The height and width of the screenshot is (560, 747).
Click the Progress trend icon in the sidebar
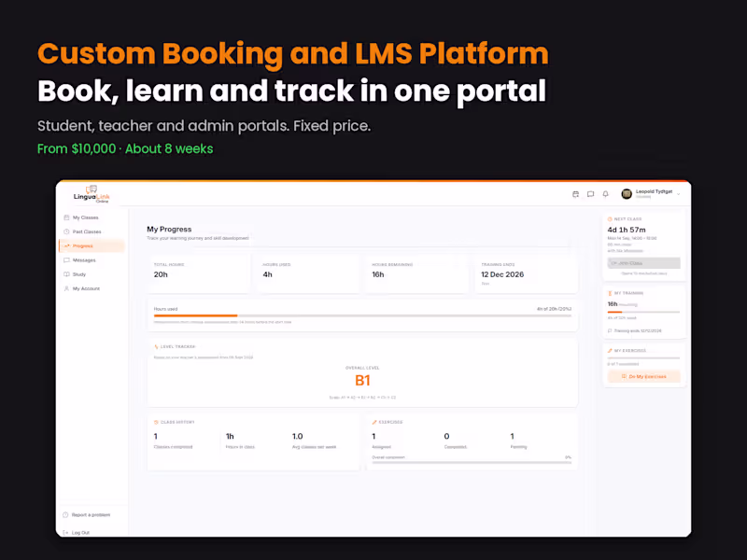point(66,245)
